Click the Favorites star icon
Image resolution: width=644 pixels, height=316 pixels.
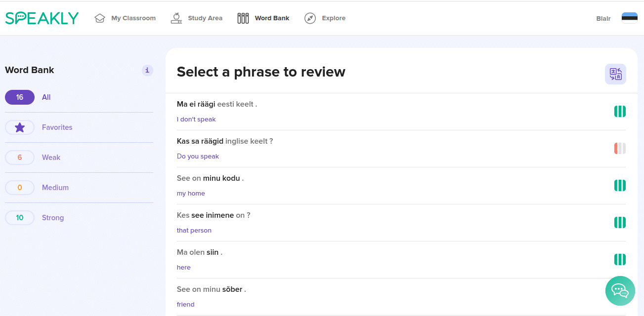pos(20,127)
